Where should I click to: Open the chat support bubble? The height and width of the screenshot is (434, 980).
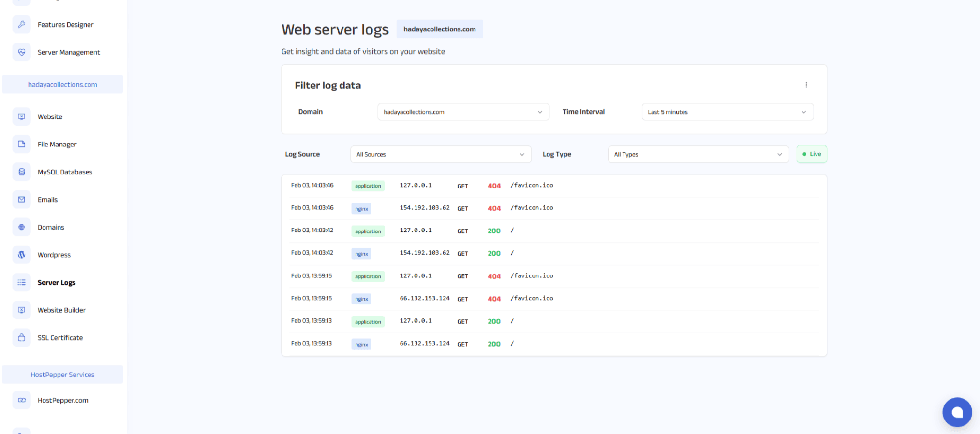[957, 412]
